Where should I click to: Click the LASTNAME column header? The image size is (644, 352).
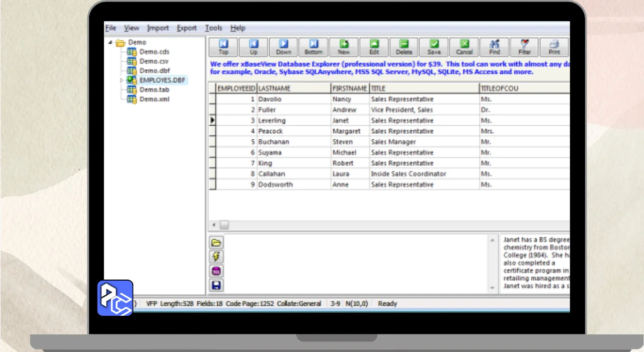[293, 89]
